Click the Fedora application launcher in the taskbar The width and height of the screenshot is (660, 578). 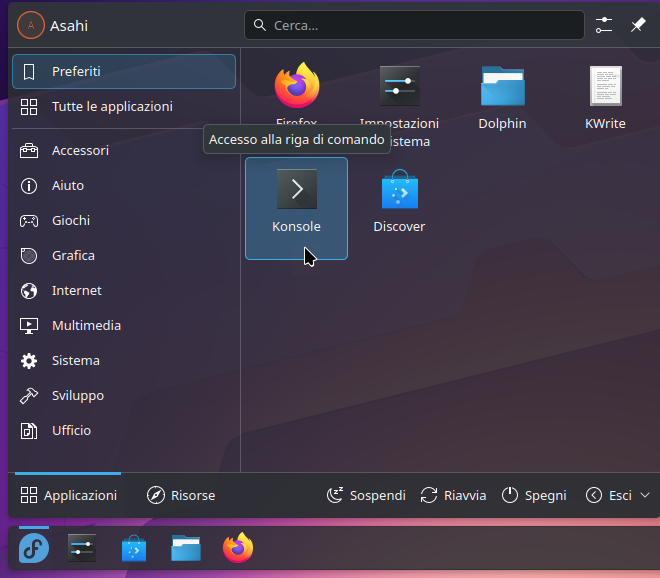click(x=34, y=548)
